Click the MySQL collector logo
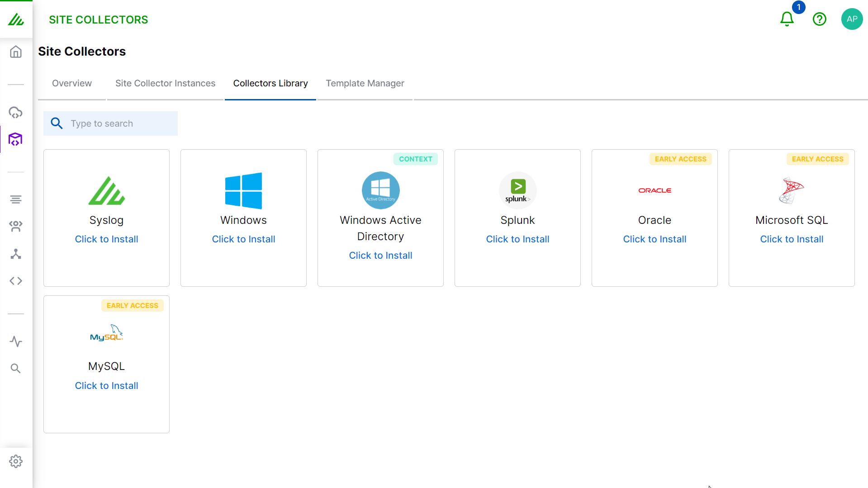Viewport: 868px width, 488px height. click(107, 333)
